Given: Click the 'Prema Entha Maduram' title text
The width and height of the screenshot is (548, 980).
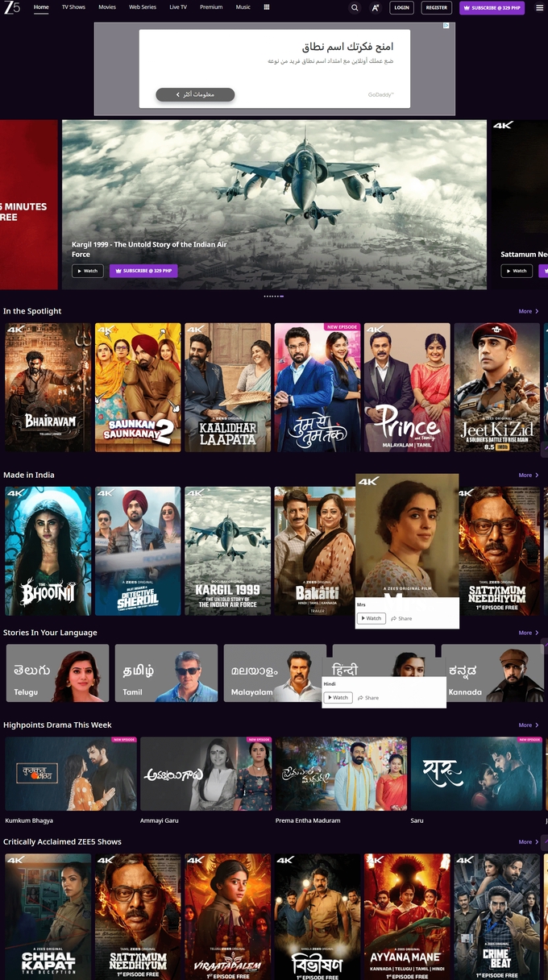Looking at the screenshot, I should (x=308, y=820).
